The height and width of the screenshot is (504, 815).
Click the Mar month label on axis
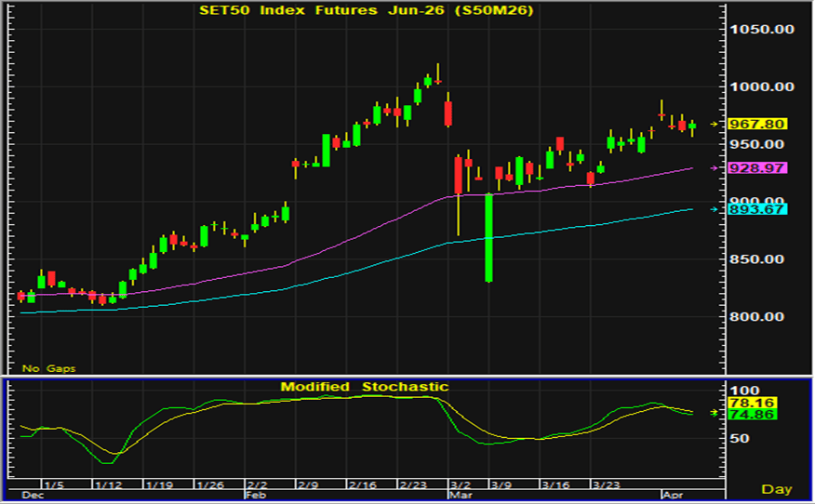point(460,497)
